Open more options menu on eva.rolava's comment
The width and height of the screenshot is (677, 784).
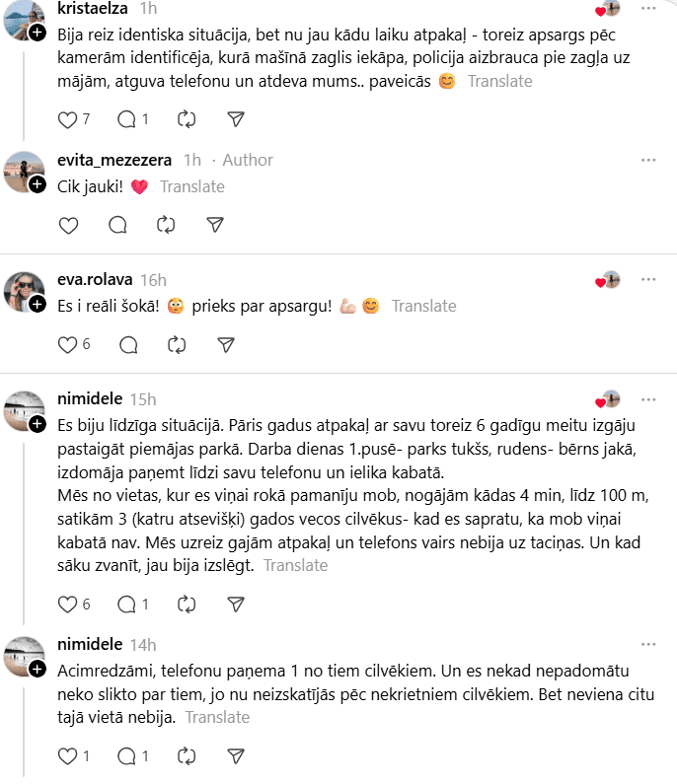pos(647,279)
